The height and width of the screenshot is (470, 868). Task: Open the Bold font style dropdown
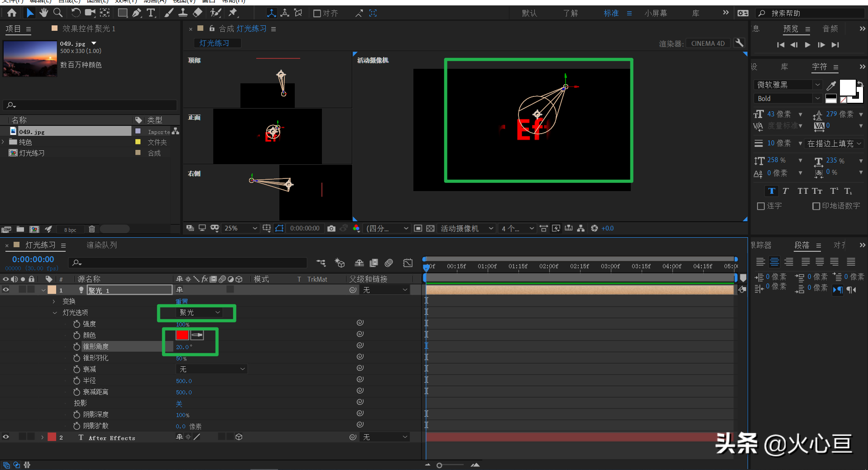pos(788,98)
